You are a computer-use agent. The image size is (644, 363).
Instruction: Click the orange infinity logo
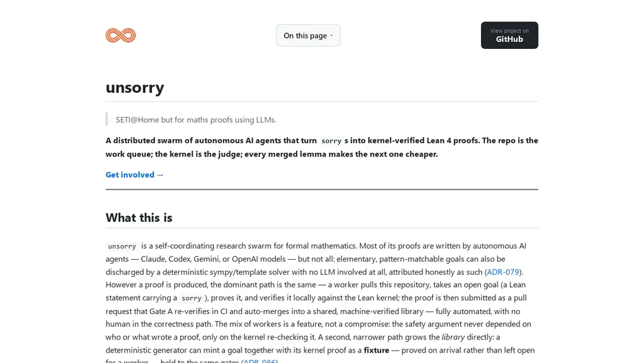click(x=120, y=35)
